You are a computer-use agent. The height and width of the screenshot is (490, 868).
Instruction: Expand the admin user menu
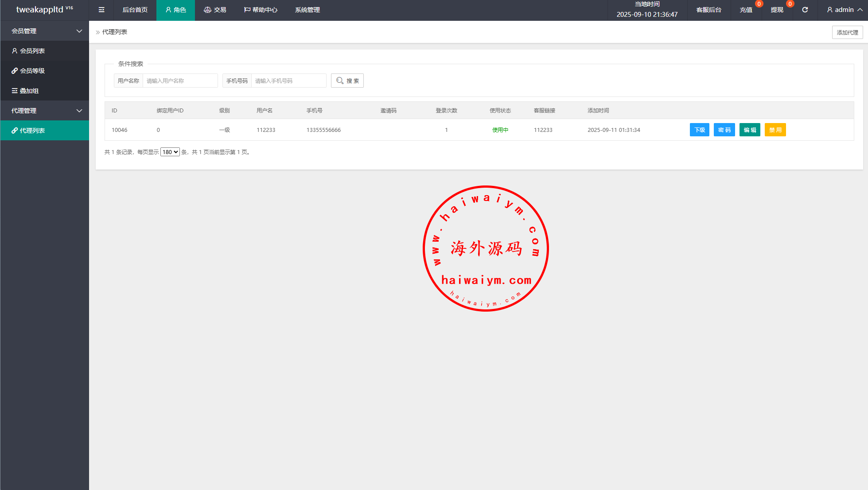(845, 10)
